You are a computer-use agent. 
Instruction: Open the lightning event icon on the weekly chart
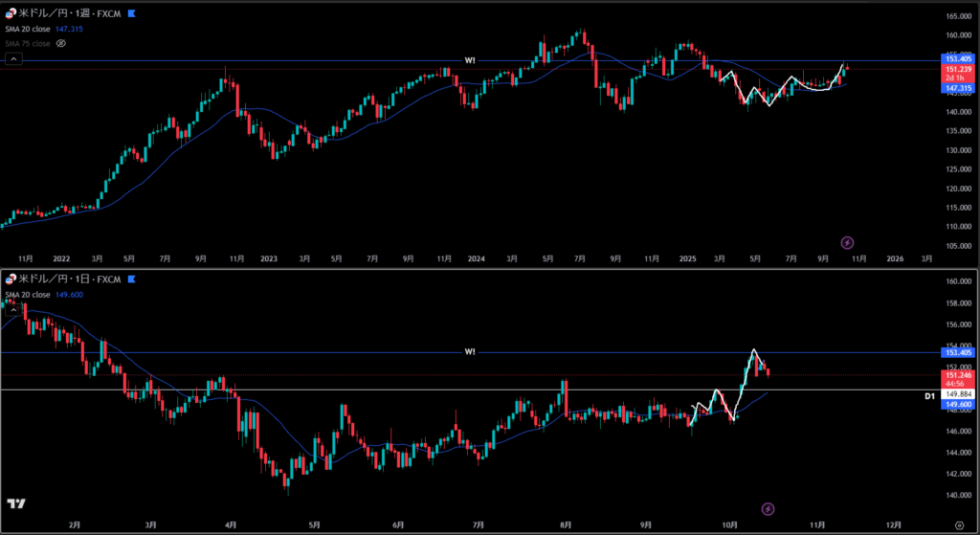(847, 242)
